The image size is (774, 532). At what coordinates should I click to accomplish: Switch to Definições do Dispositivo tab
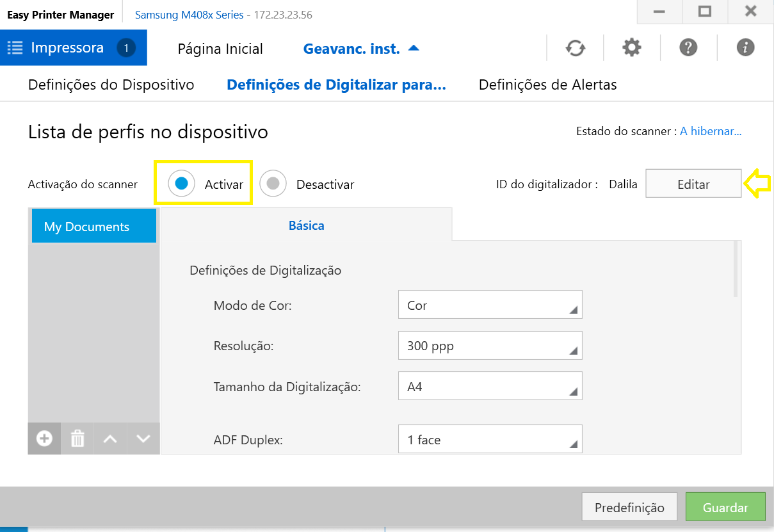[x=111, y=85]
